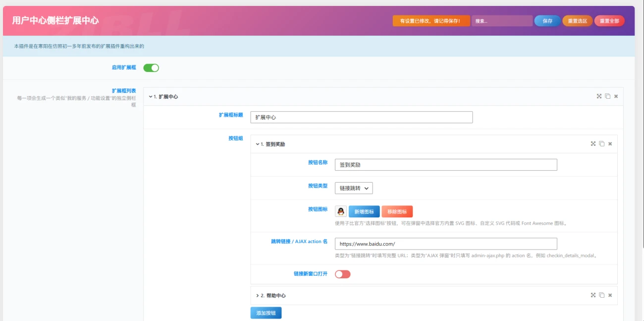Clone the 签到奖励 button item

pos(601,144)
